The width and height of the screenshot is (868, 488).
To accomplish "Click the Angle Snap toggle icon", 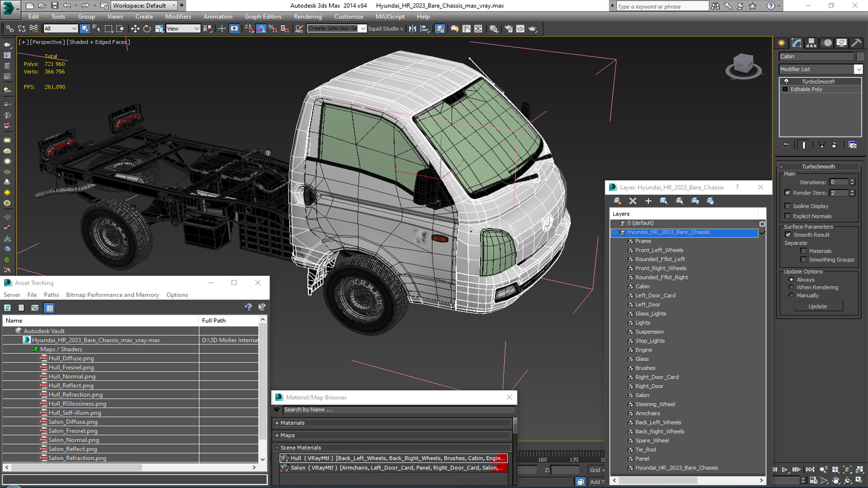I will coord(261,28).
